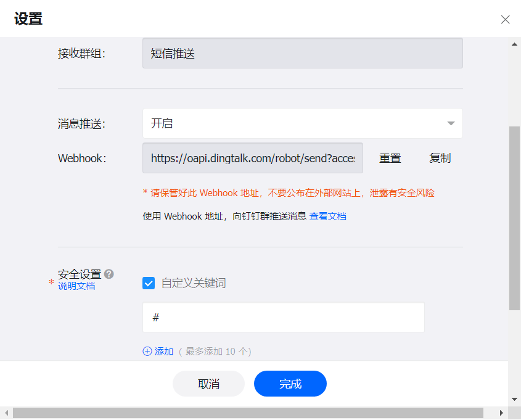Click the down arrow of the vertical scrollbar

(x=514, y=398)
